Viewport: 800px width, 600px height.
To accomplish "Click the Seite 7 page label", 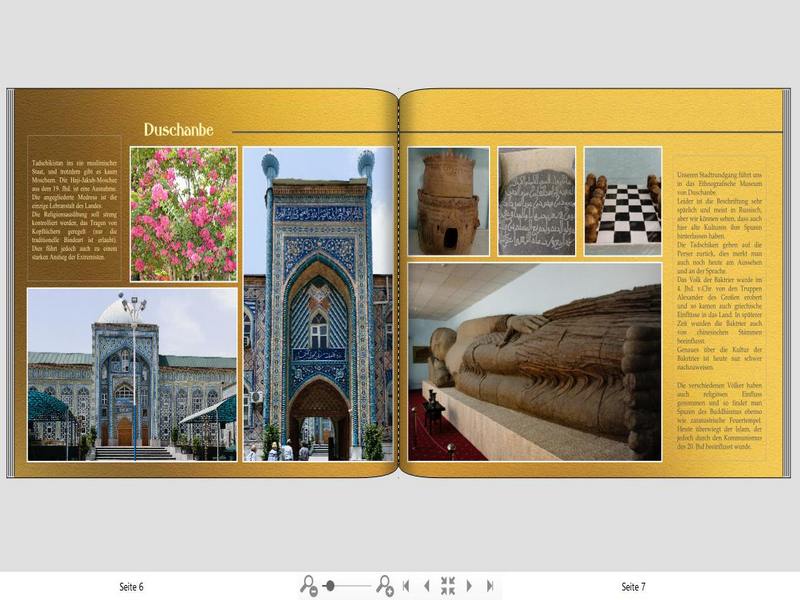I will (x=633, y=587).
